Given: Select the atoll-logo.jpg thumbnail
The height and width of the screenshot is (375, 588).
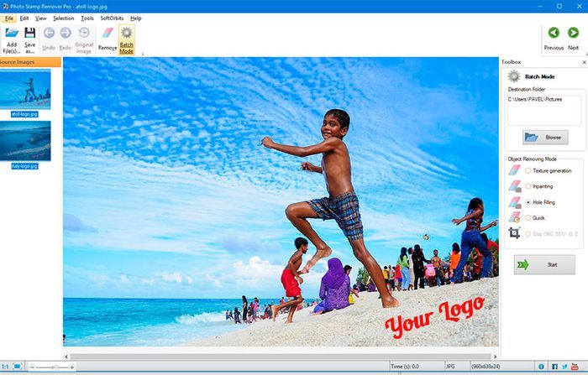Looking at the screenshot, I should coord(25,89).
